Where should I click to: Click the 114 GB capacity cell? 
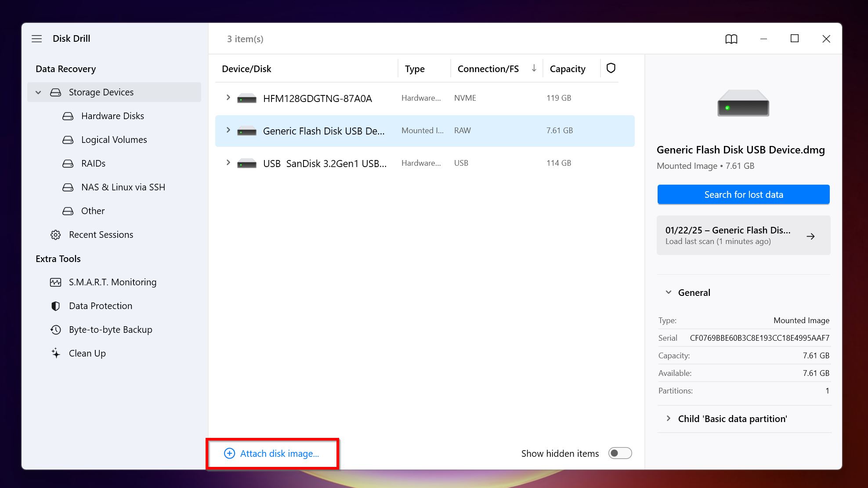pos(559,163)
